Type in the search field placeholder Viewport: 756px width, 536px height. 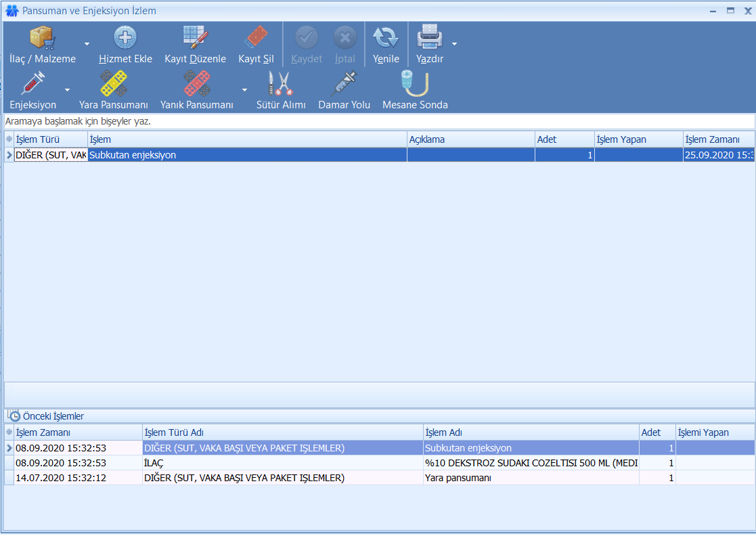(378, 122)
